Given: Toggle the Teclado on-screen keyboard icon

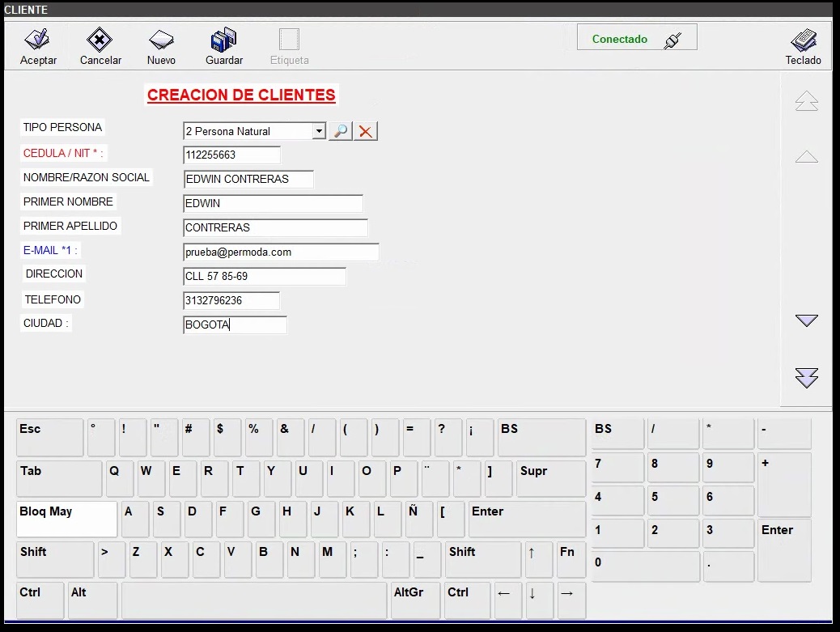Looking at the screenshot, I should point(803,40).
